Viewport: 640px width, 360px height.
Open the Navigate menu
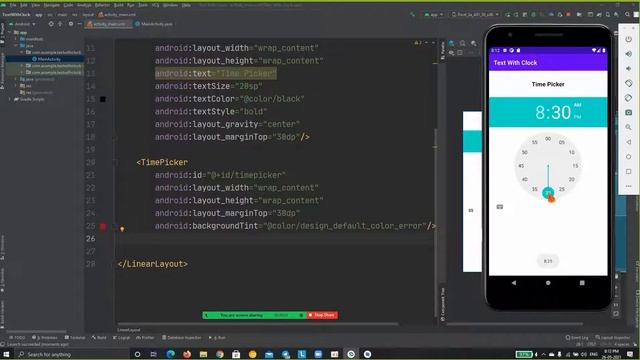51,5
